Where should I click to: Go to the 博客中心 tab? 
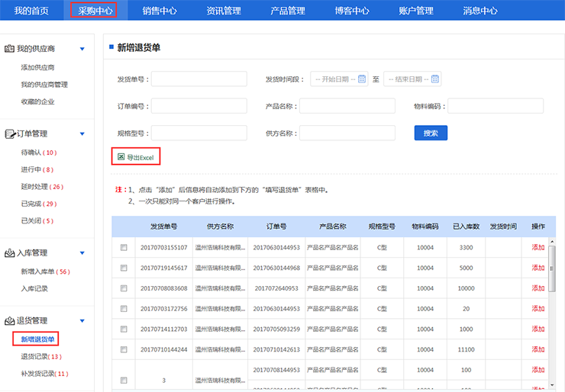352,11
